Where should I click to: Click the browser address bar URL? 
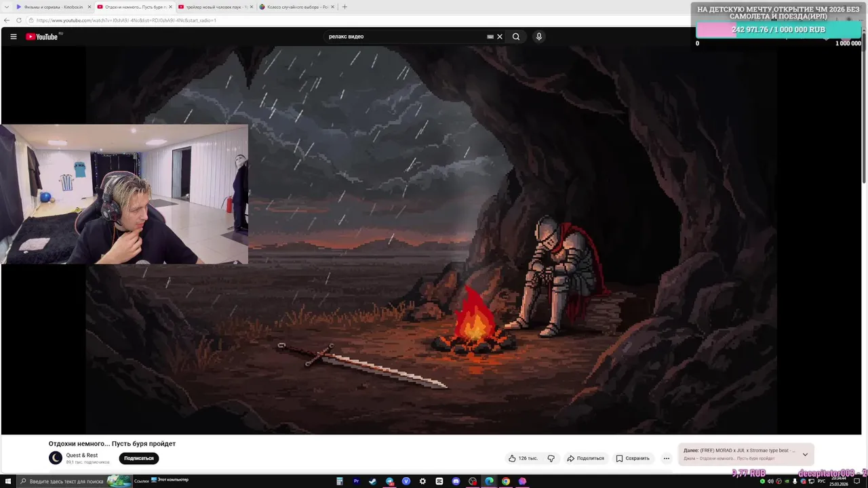pyautogui.click(x=126, y=20)
